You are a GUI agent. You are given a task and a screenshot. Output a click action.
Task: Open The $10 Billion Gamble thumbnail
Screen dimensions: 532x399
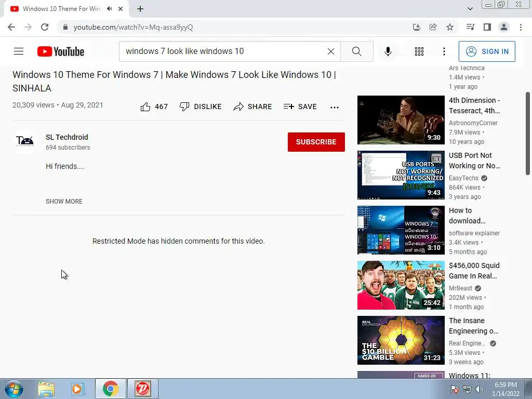pos(401,340)
